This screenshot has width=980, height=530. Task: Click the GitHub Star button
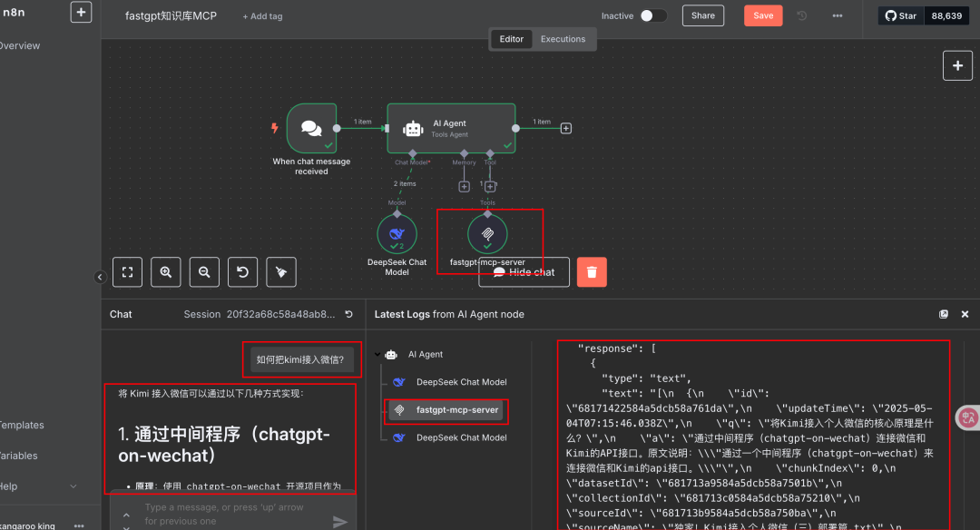[x=901, y=15]
